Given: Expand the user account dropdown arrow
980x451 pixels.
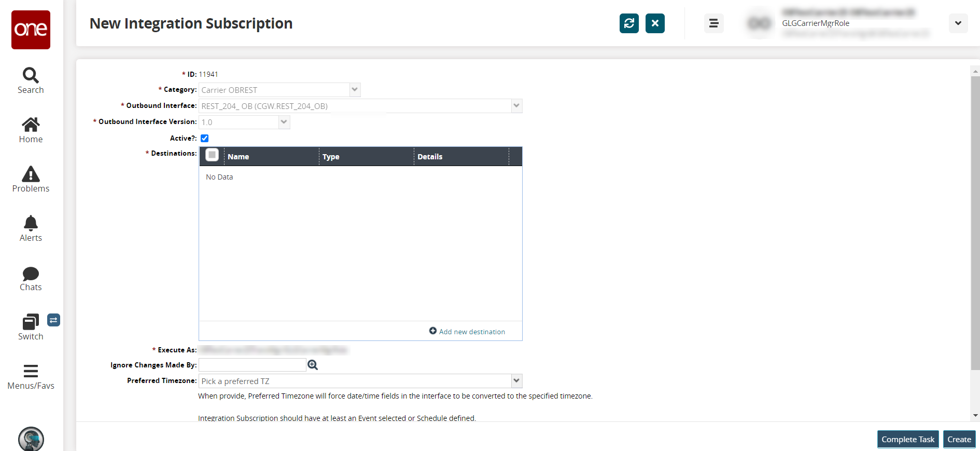Looking at the screenshot, I should (x=958, y=23).
